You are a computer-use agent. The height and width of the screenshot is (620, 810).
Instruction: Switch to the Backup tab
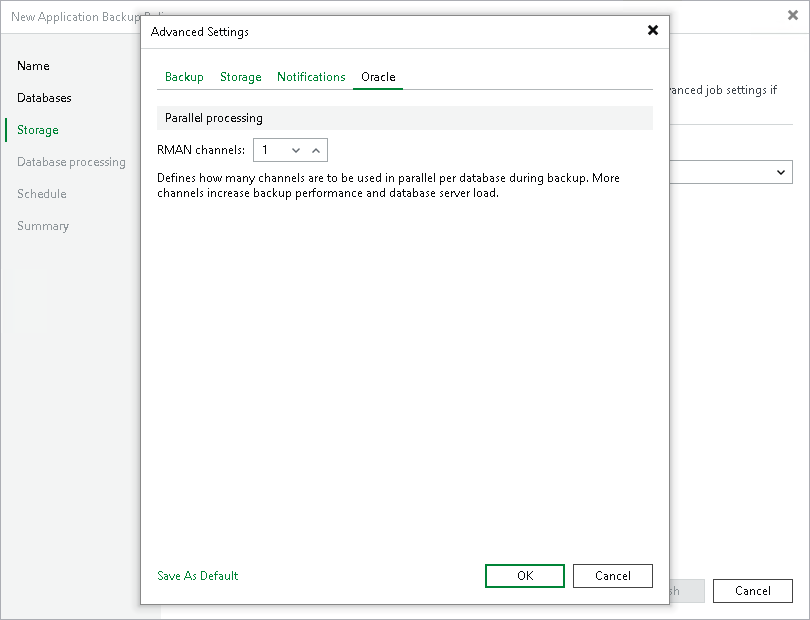tap(183, 76)
